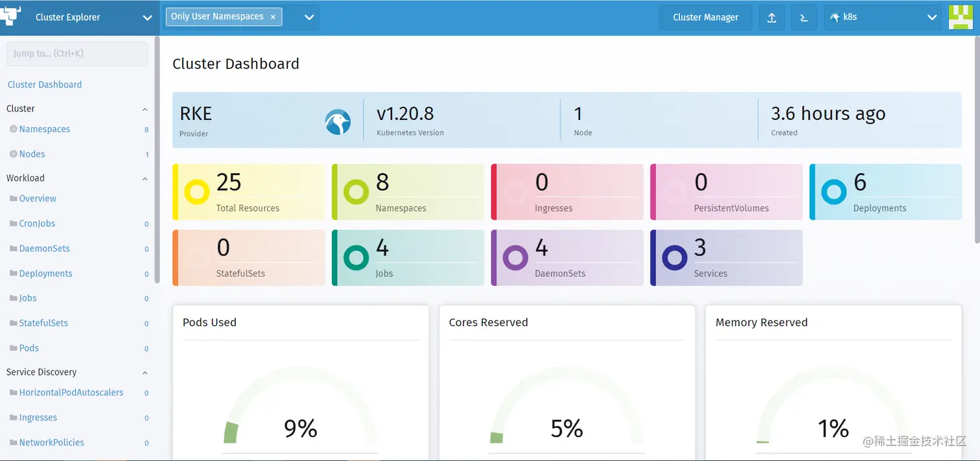Click the Deployments blue ring icon
This screenshot has width=980, height=461.
tap(834, 192)
